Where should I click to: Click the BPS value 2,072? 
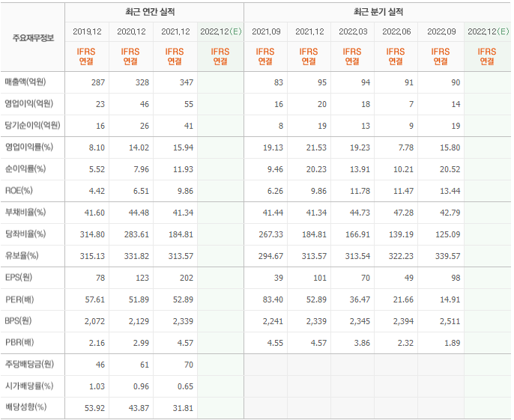(94, 321)
